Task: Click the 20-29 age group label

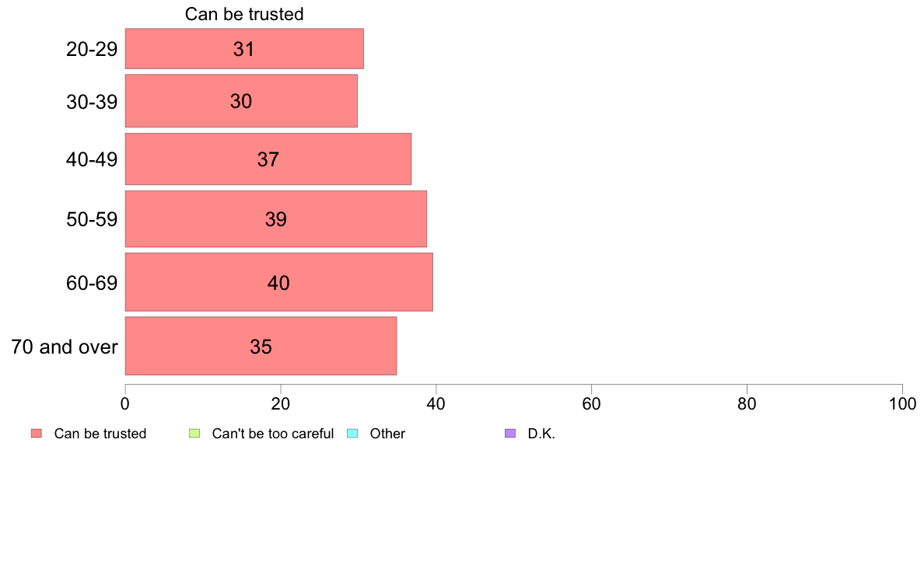Action: 92,49
